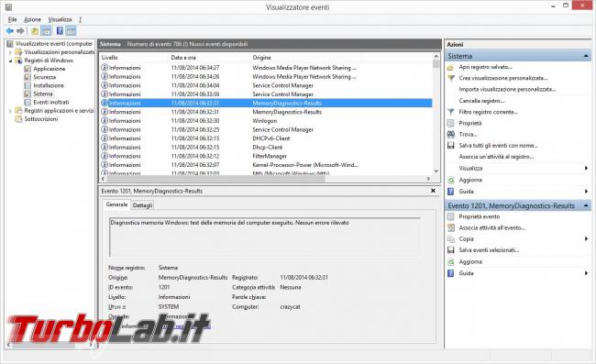Click the green Aggiorna icon under Sistema actions

click(451, 180)
